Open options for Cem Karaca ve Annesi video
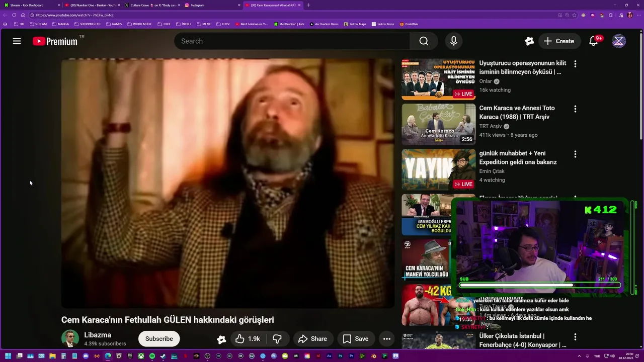Screen dimensions: 644x362 [575, 109]
